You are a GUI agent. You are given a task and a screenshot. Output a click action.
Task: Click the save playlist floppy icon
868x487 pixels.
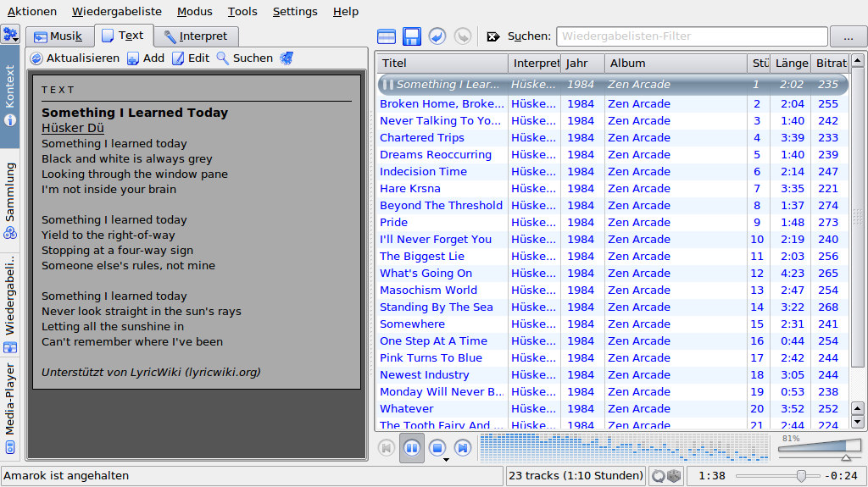tap(412, 36)
